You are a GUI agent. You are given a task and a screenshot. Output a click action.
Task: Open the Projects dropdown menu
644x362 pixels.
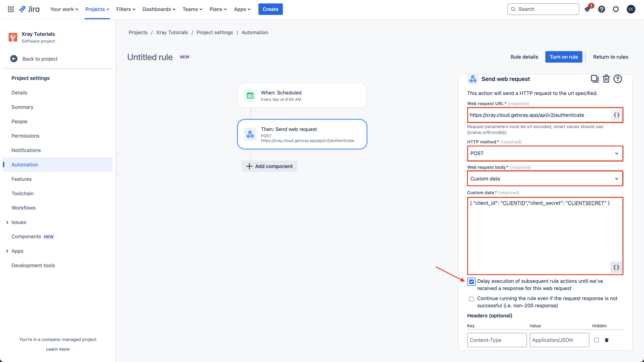click(x=97, y=9)
